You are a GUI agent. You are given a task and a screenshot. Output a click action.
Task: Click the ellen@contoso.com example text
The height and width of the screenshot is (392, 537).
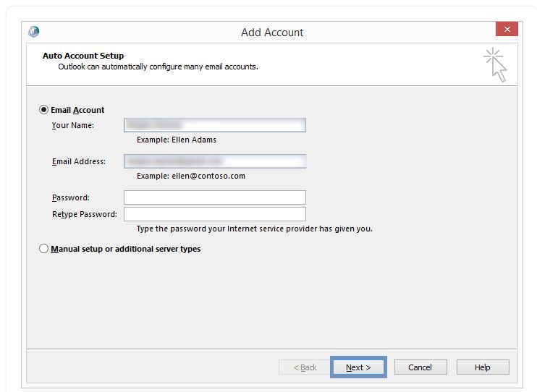[x=191, y=176]
